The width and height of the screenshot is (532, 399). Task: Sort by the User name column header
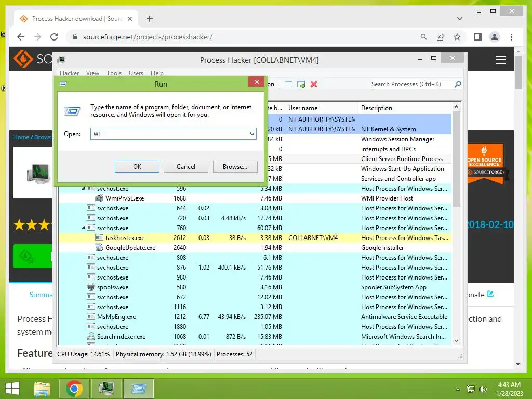[x=321, y=108]
